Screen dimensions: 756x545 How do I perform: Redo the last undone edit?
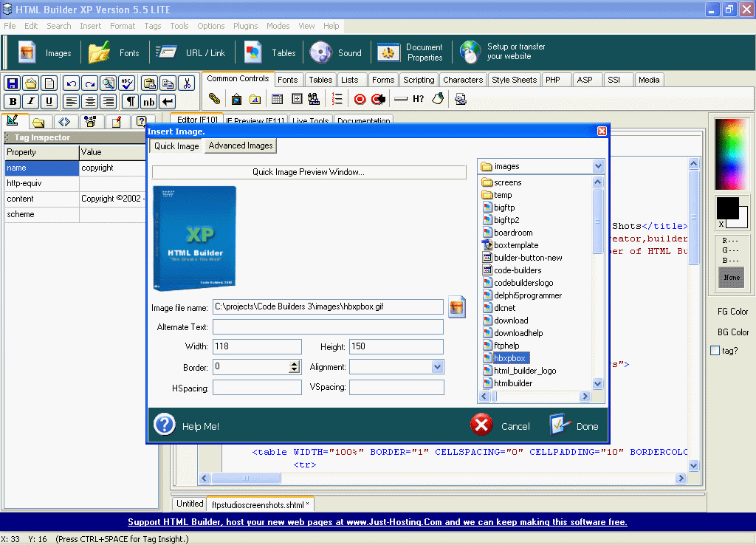click(89, 83)
